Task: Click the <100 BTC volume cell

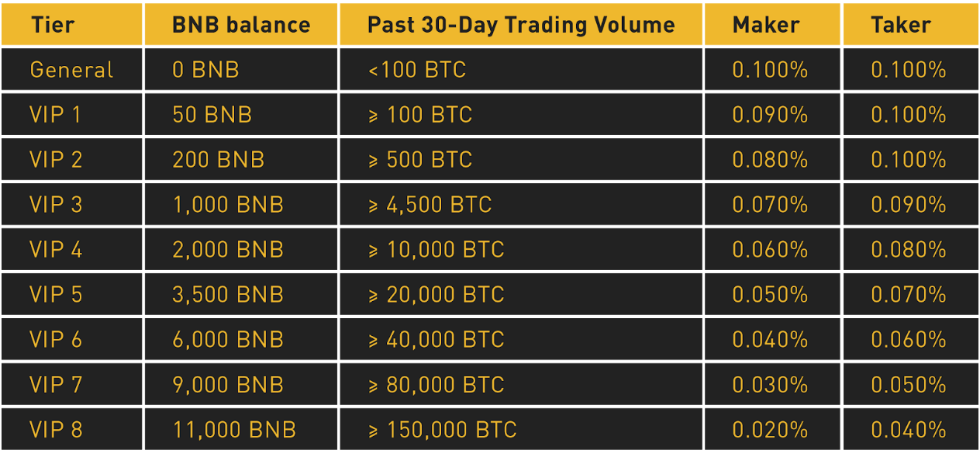Action: [x=521, y=70]
